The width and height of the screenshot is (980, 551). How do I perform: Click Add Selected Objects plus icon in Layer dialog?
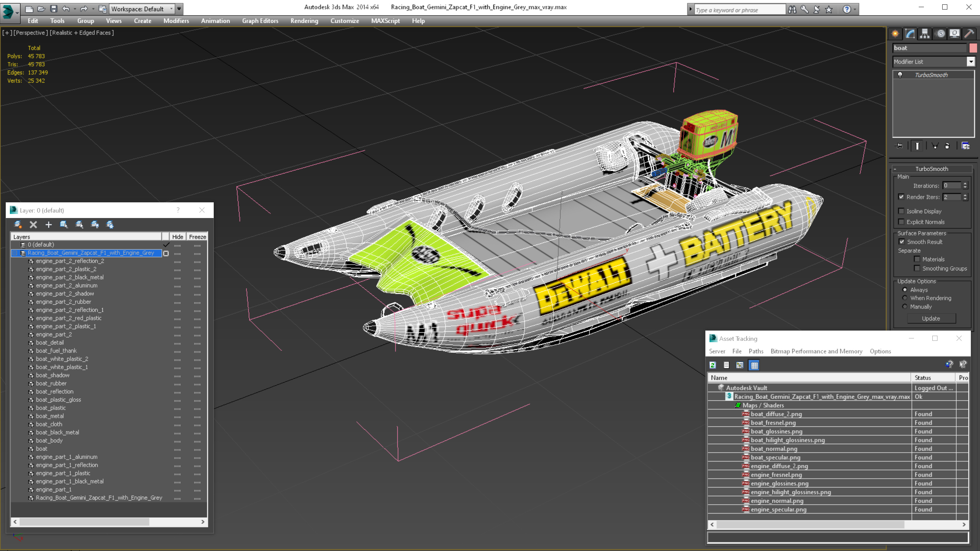pyautogui.click(x=48, y=224)
